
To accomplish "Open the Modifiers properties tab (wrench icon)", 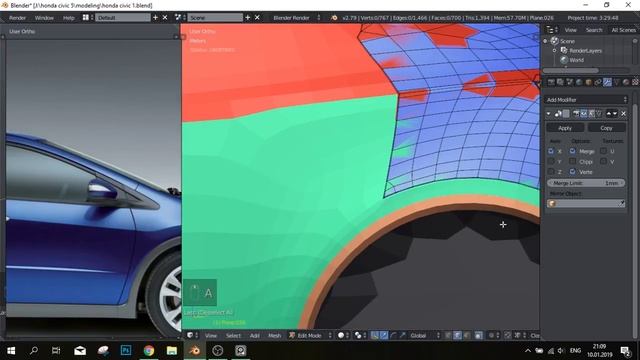I will [607, 82].
